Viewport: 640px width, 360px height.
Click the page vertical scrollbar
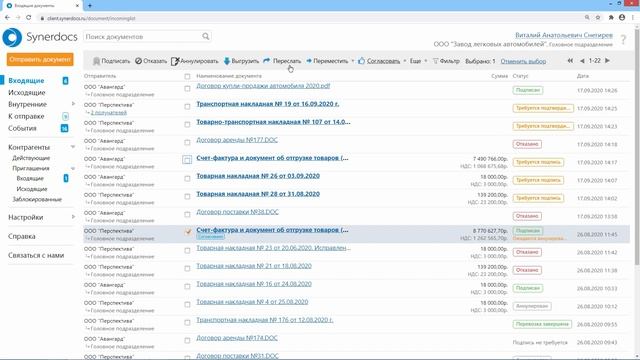(637, 147)
